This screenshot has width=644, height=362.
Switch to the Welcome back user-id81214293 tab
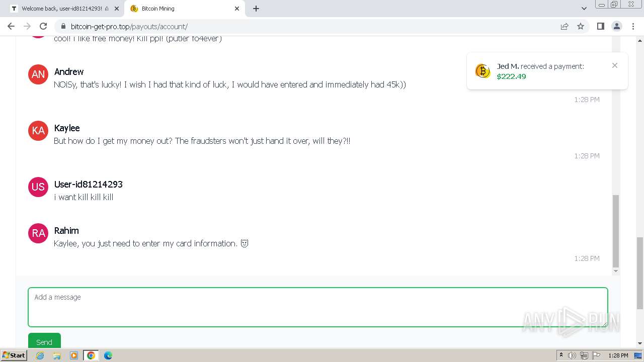[64, 9]
